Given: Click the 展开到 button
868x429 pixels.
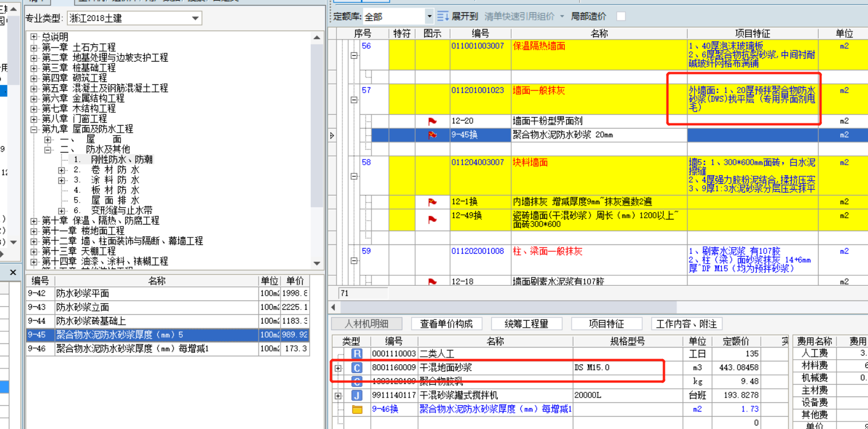Looking at the screenshot, I should [458, 16].
